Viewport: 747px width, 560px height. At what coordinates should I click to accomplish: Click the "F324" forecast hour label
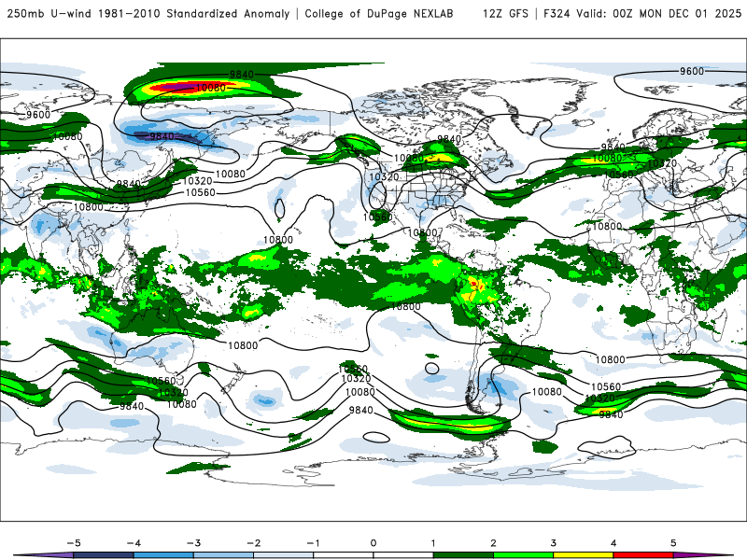[x=557, y=13]
